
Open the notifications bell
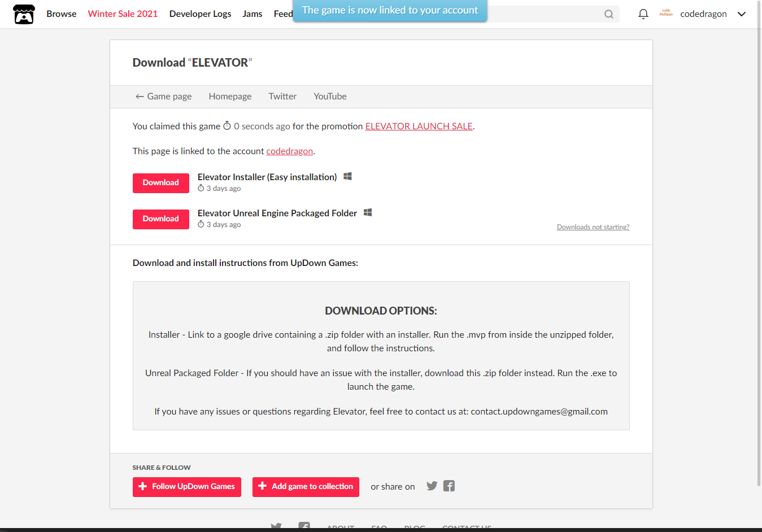(x=643, y=14)
